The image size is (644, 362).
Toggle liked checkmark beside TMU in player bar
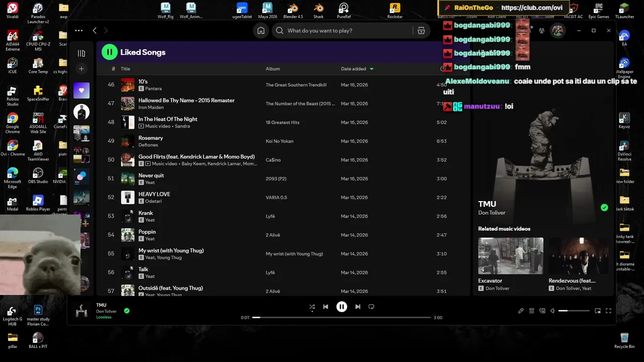tap(127, 311)
